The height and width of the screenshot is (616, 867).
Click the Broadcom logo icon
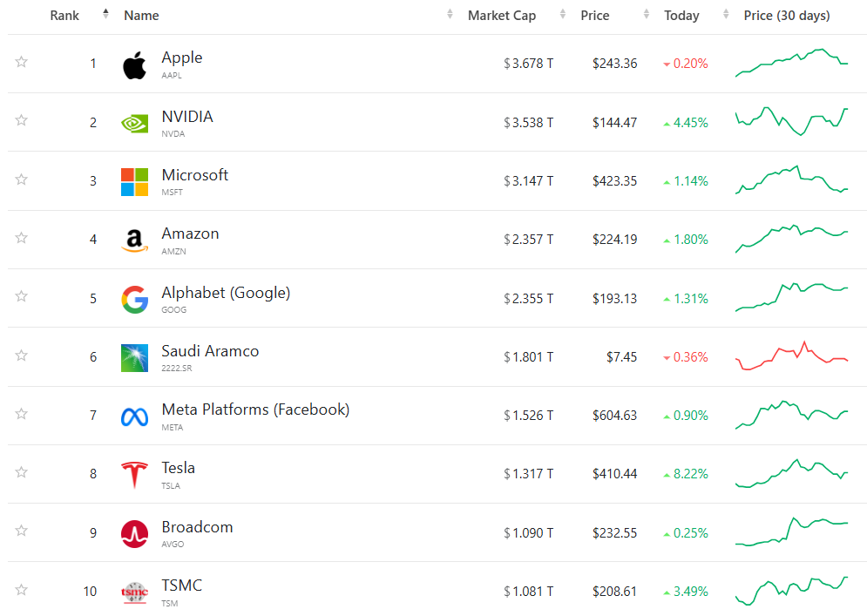pyautogui.click(x=134, y=533)
